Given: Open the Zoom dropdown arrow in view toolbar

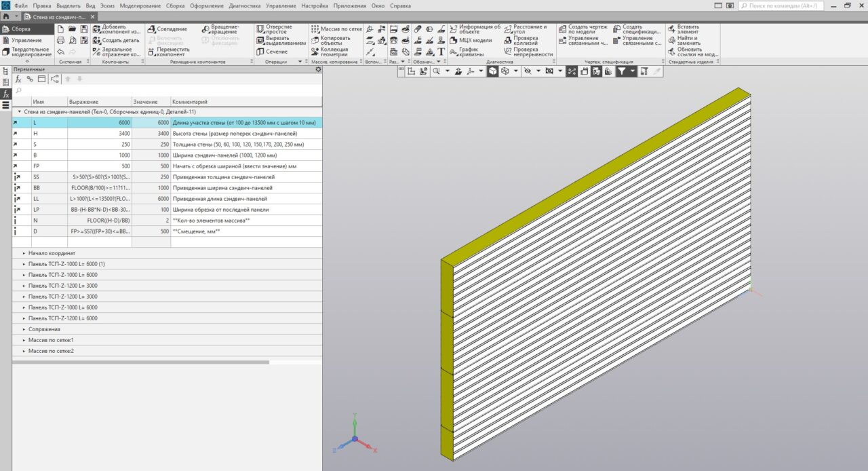Looking at the screenshot, I should 447,71.
